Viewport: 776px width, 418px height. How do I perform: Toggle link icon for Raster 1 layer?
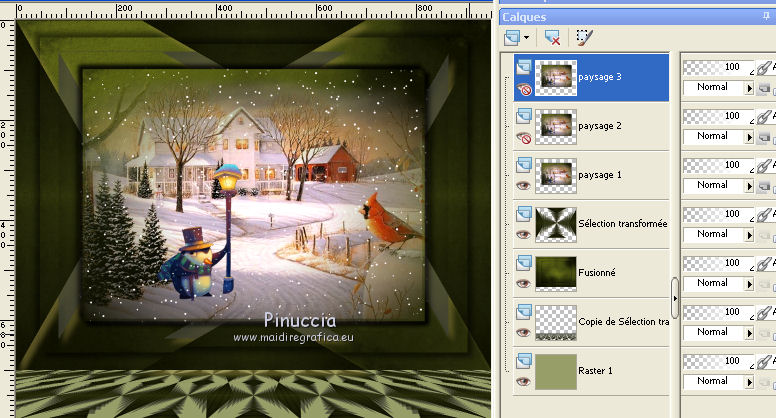pyautogui.click(x=764, y=361)
